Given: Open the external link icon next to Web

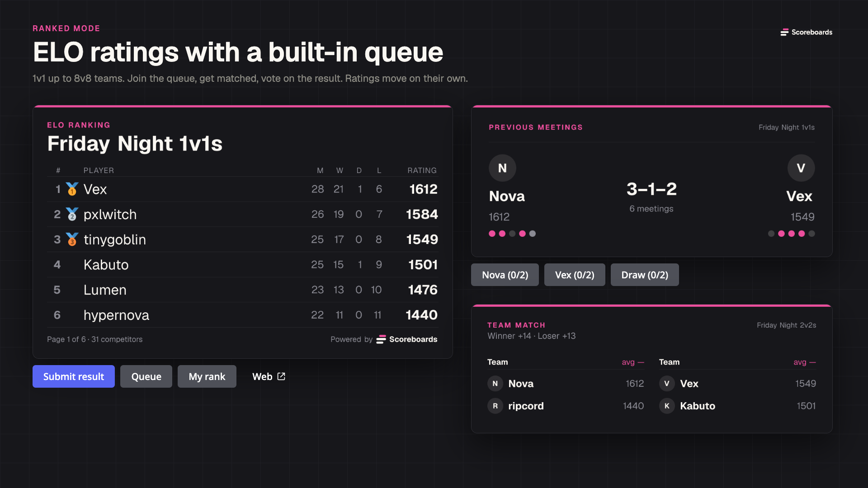Looking at the screenshot, I should click(281, 376).
